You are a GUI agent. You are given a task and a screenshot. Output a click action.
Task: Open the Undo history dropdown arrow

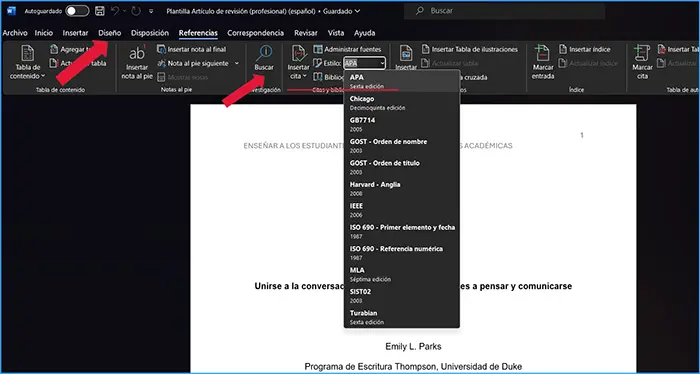coord(125,11)
